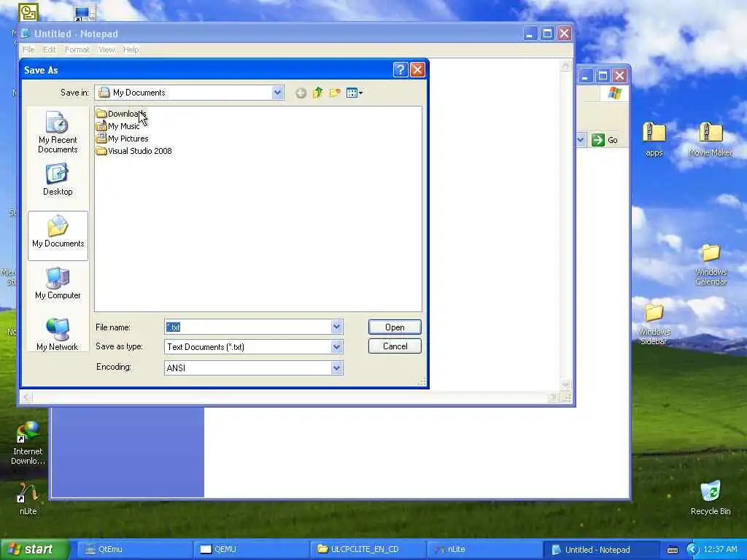The height and width of the screenshot is (560, 747).
Task: Click Go button in background window
Action: click(605, 140)
